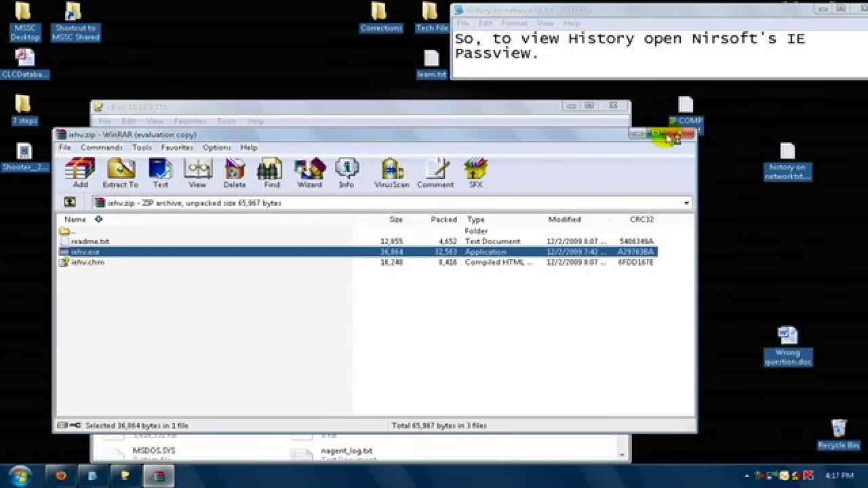Open the WinRAR Options menu
Screen dimensions: 868x488
click(217, 147)
